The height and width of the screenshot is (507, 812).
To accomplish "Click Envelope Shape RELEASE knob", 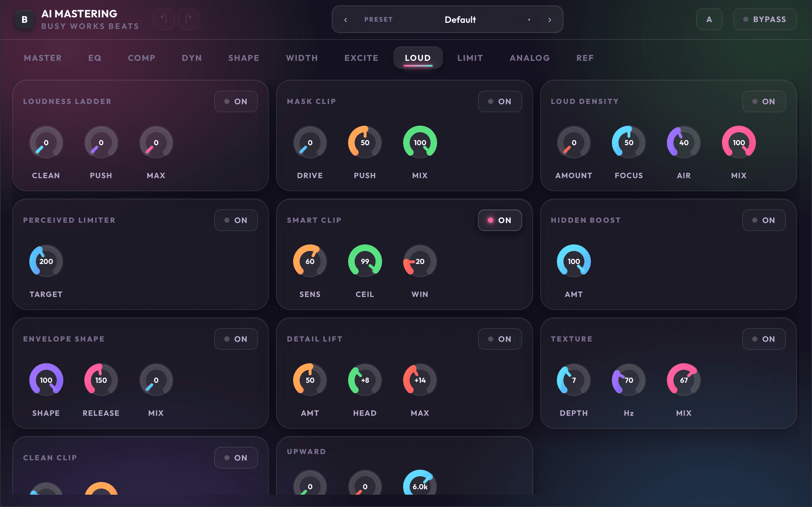I will tap(101, 380).
